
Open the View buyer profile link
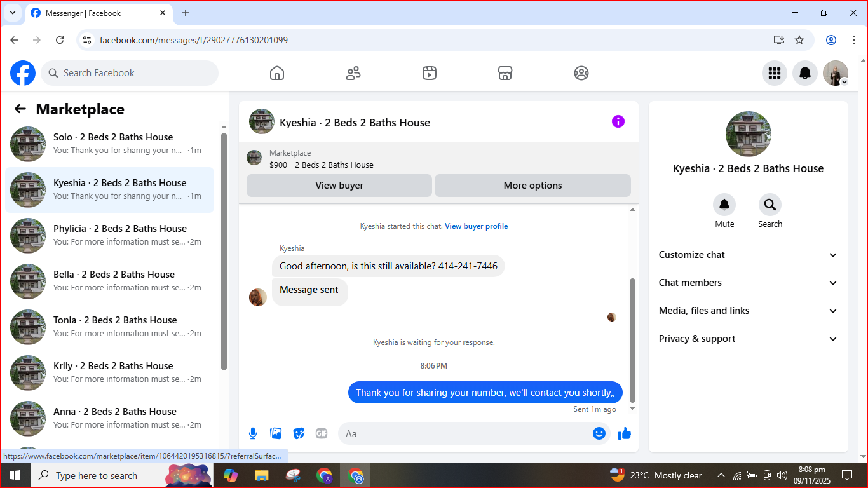click(x=476, y=226)
